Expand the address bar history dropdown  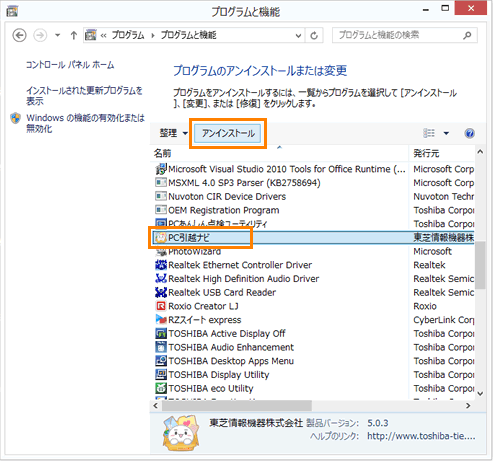298,35
